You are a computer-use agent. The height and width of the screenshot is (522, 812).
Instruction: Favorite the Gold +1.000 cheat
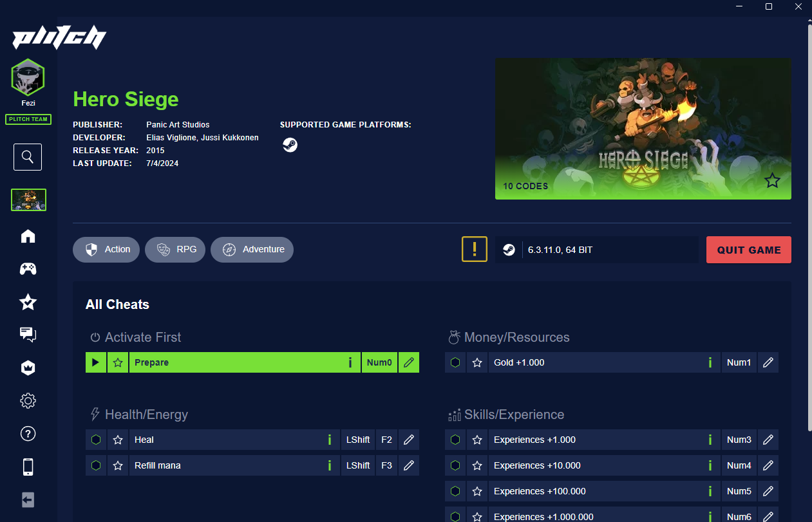pos(477,362)
